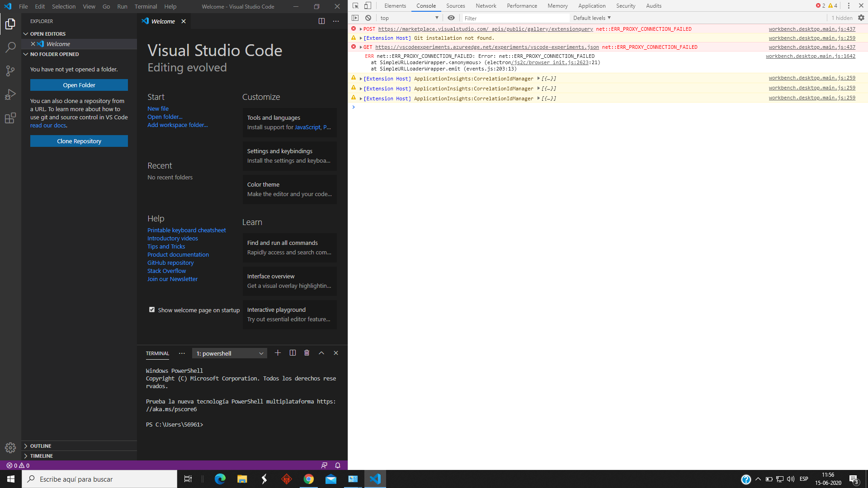Open the Terminal menu
The width and height of the screenshot is (868, 488).
[146, 6]
